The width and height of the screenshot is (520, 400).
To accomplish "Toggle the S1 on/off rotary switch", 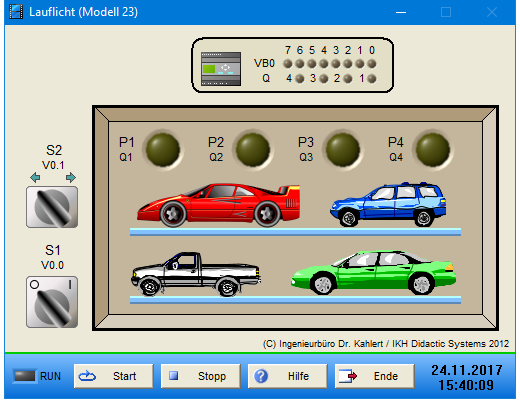I will coord(52,302).
